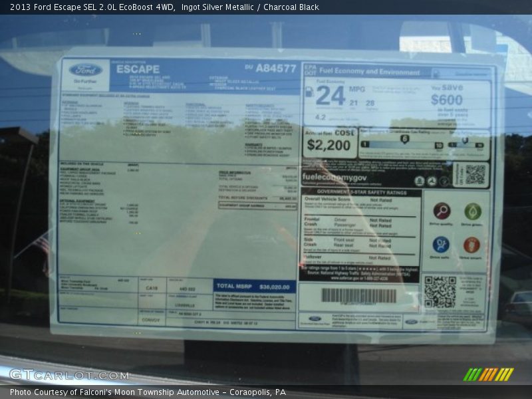Click the A84577 code in the header
Viewport: 532px width, 399px height.
276,68
